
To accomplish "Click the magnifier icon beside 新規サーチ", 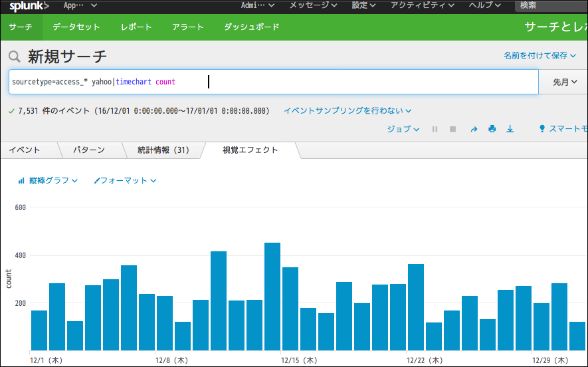I will tap(15, 57).
